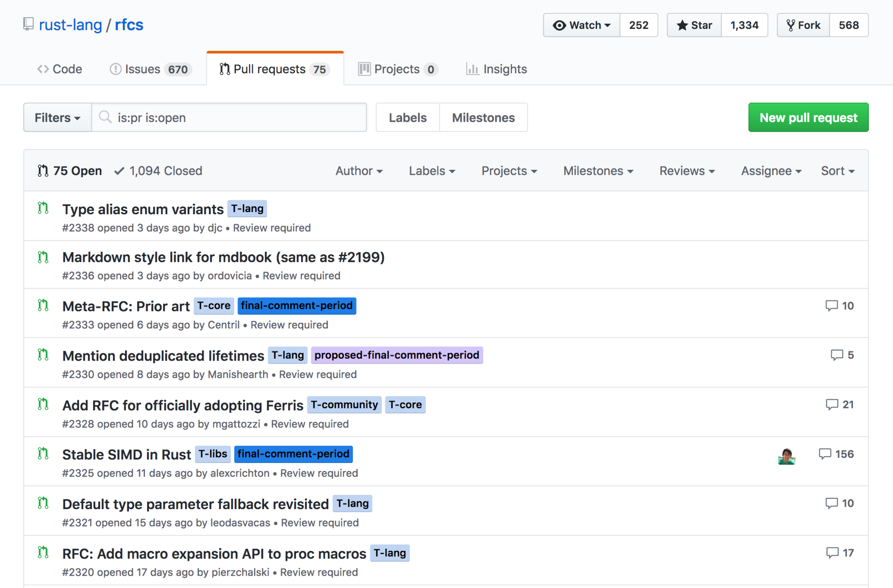Show the 75 Open pull requests
The image size is (893, 588).
click(70, 171)
